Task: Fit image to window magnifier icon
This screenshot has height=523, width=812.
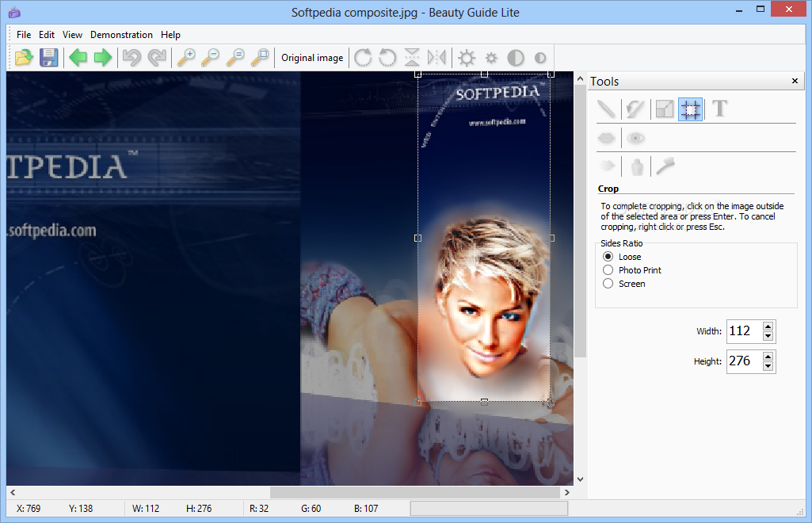Action: pos(260,58)
